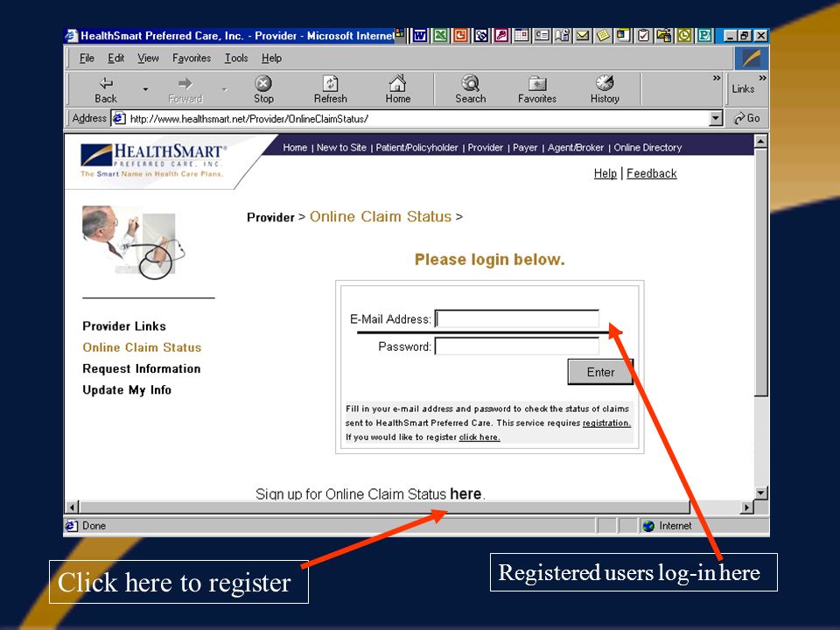Open Payer navigation link
This screenshot has width=840, height=630.
pos(525,147)
